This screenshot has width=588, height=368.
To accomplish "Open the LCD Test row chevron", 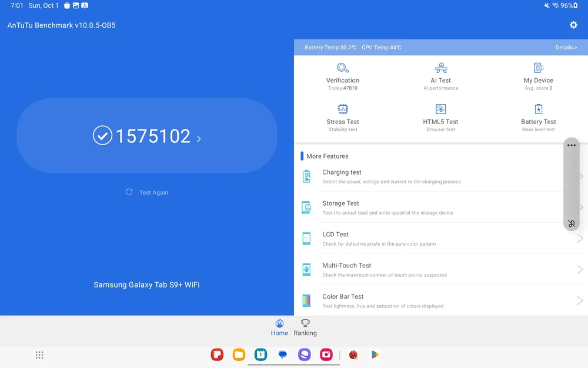I will click(x=580, y=238).
